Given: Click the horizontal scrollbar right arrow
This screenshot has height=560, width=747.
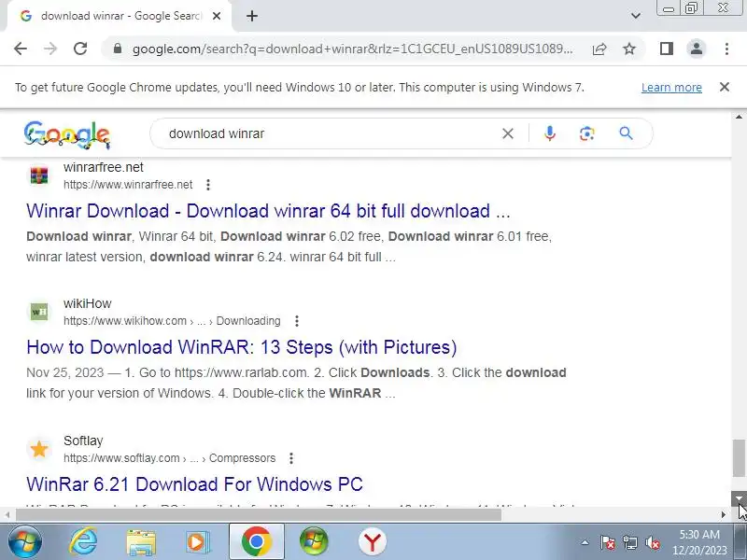Looking at the screenshot, I should [724, 515].
